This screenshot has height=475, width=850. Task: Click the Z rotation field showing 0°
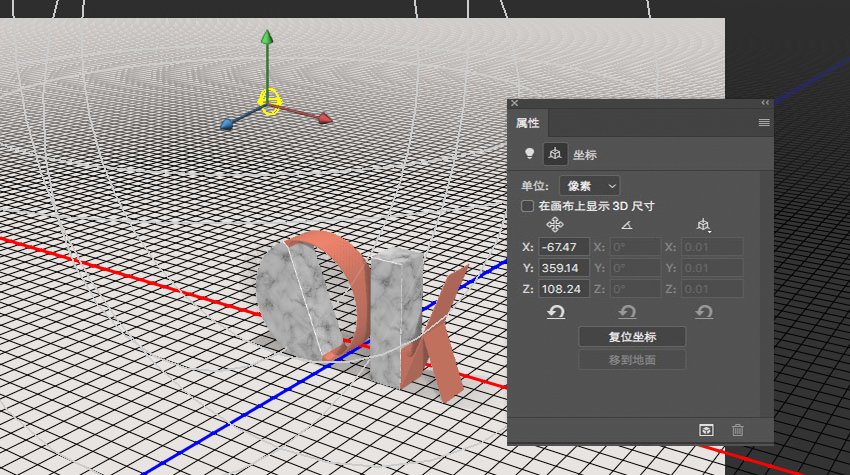point(635,288)
